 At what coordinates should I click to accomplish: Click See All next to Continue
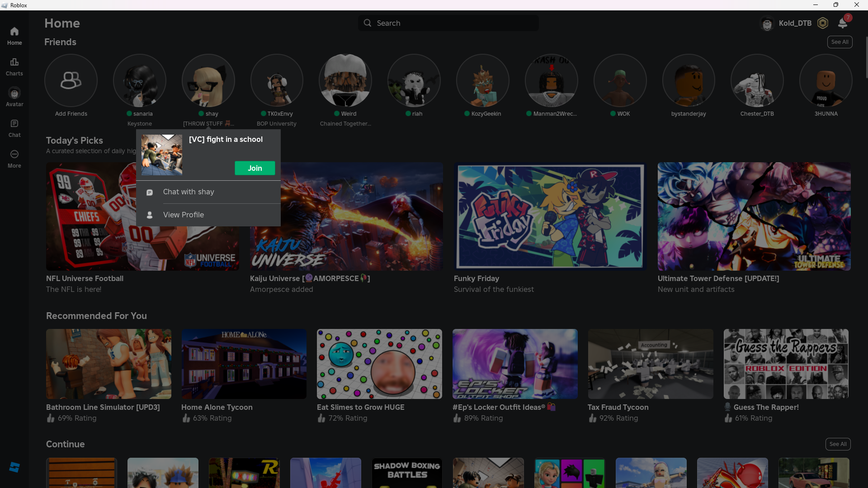[x=838, y=444]
